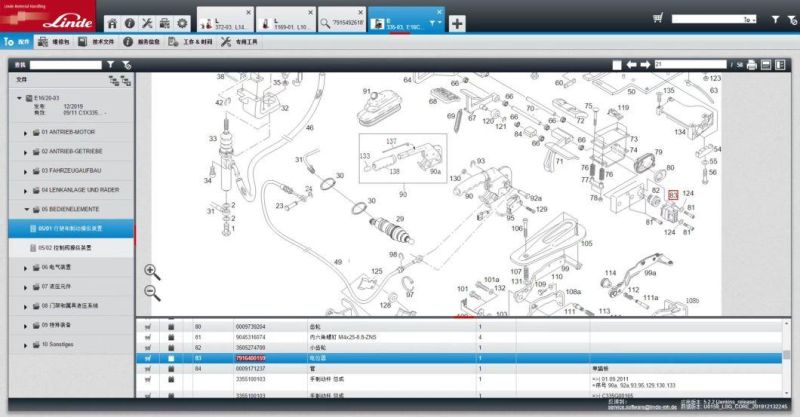This screenshot has width=800, height=417.
Task: Open the toolbox tab next to the blue parts tab
Action: pyautogui.click(x=54, y=42)
